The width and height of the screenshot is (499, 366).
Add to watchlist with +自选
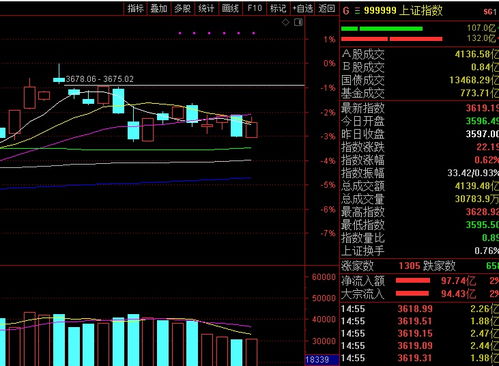pos(303,8)
